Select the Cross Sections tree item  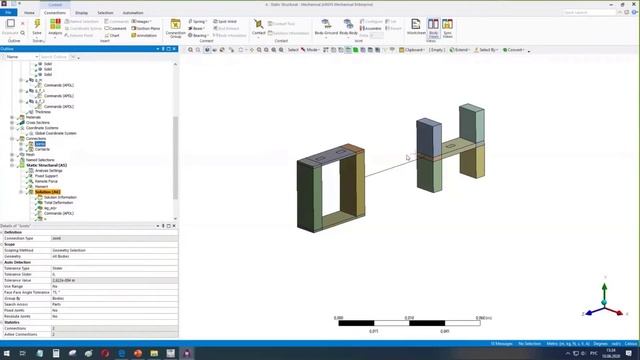point(38,122)
